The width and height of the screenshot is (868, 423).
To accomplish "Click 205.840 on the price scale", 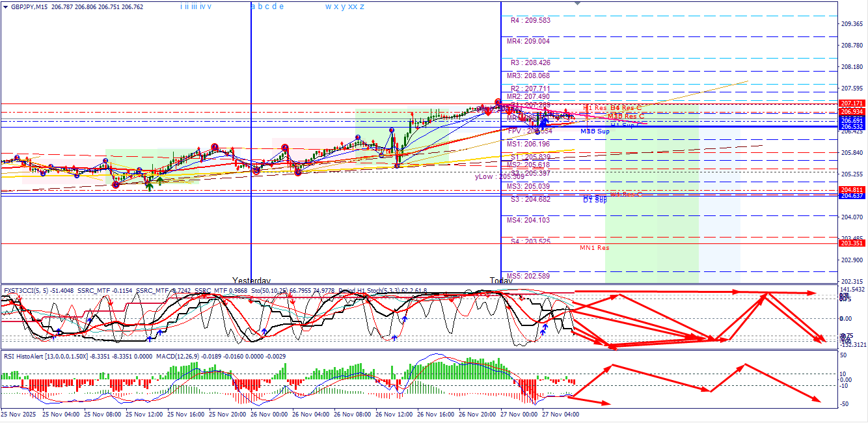I will click(852, 153).
